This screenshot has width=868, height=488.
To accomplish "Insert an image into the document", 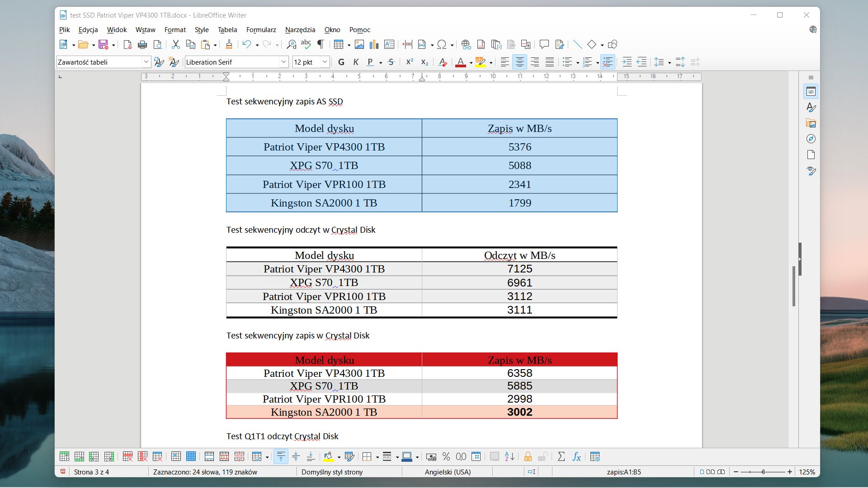I will 359,44.
